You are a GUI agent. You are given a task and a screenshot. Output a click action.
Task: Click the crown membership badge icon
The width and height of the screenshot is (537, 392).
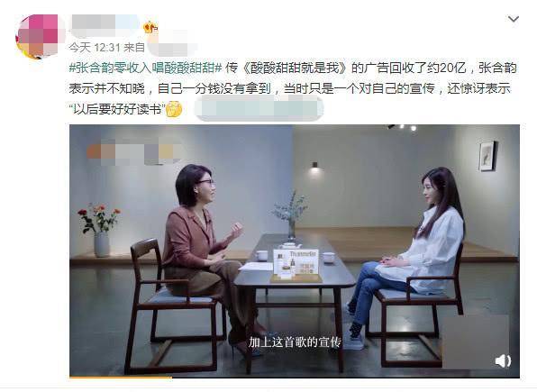150,27
